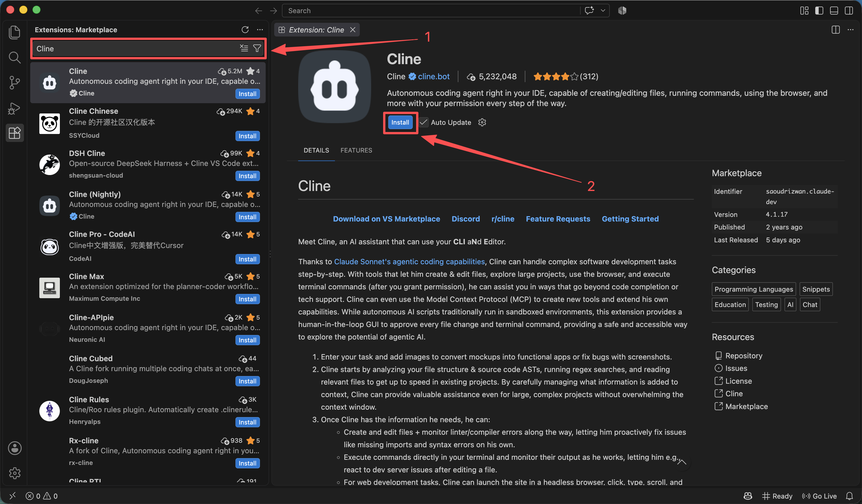The image size is (862, 504).
Task: Click the title bar Search box
Action: pos(431,11)
